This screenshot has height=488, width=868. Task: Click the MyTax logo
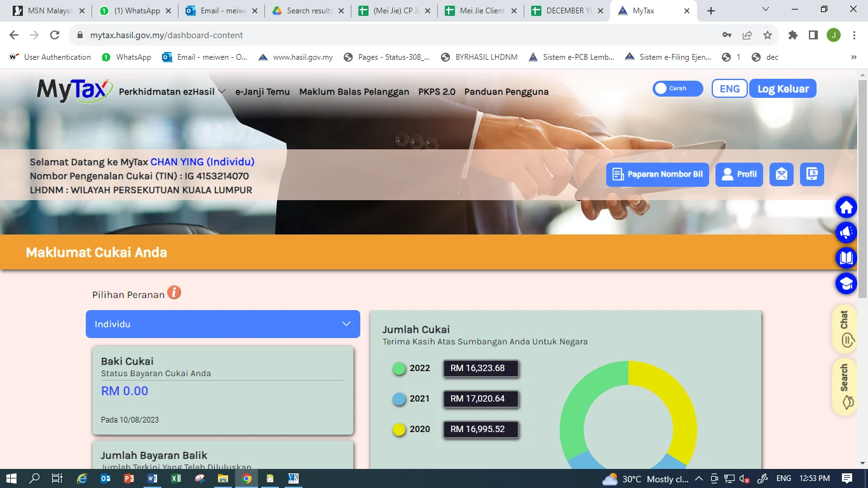point(75,91)
